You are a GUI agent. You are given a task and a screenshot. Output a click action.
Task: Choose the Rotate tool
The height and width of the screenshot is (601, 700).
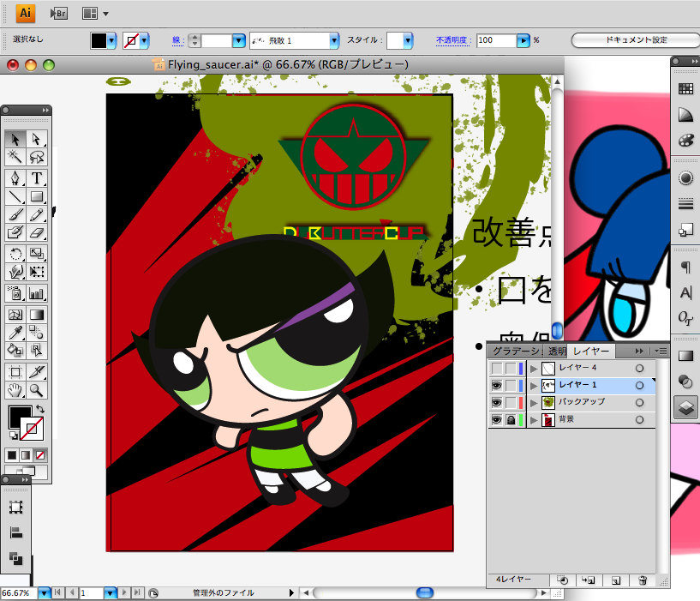15,254
